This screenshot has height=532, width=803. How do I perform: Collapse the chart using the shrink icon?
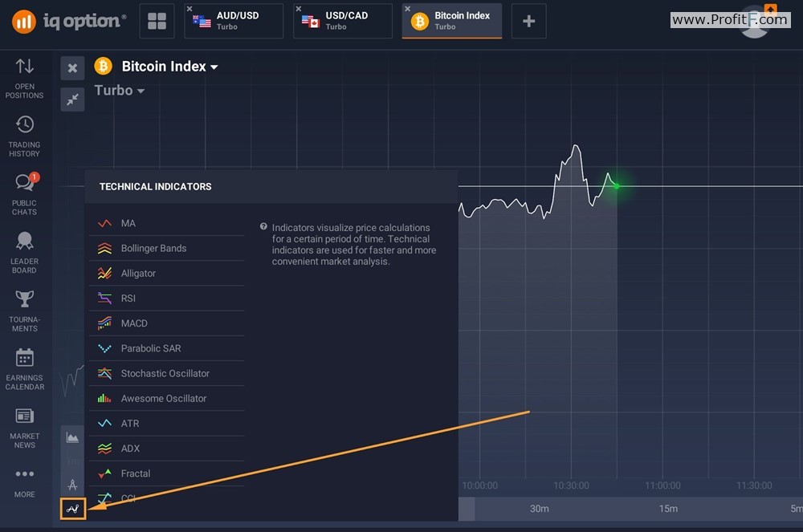tap(73, 99)
